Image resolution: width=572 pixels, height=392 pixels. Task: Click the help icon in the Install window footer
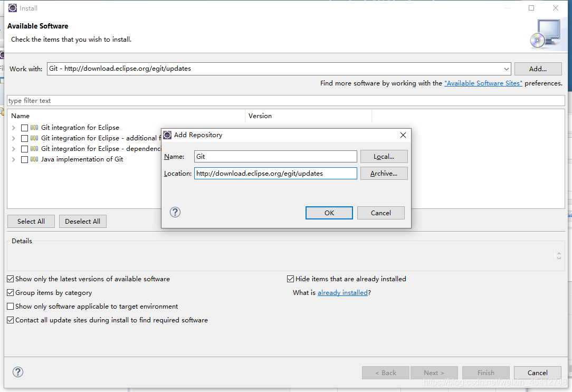(18, 372)
